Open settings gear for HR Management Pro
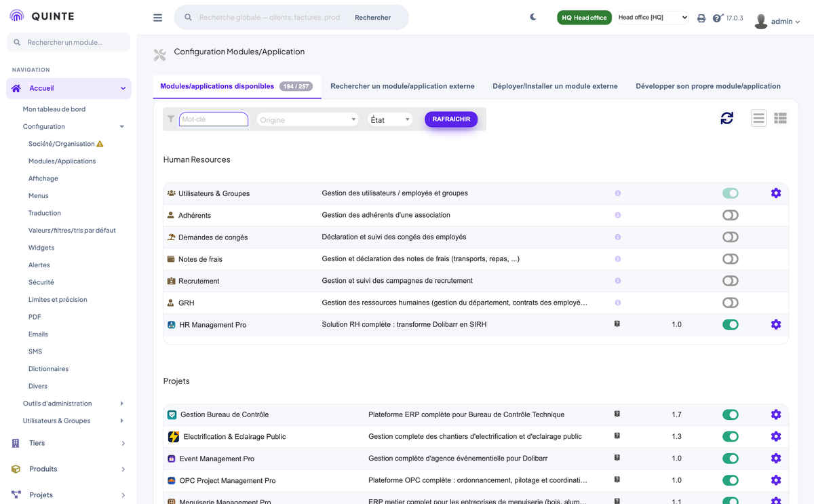814x504 pixels. click(776, 325)
